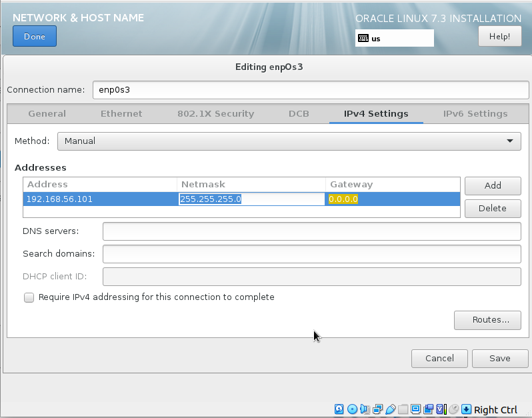Click the Connection name field

(311, 90)
